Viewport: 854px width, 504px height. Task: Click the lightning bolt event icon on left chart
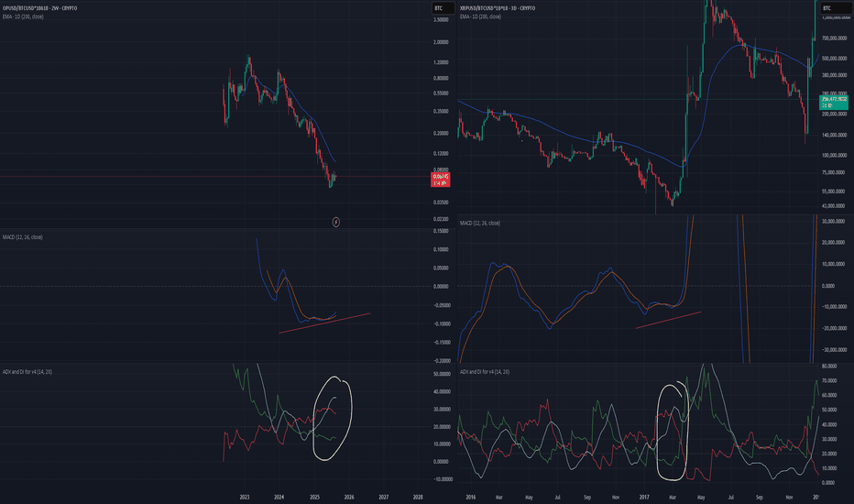(336, 221)
